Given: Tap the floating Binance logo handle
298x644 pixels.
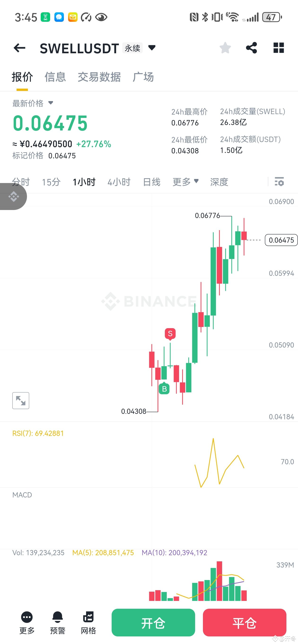Looking at the screenshot, I should pyautogui.click(x=13, y=197).
